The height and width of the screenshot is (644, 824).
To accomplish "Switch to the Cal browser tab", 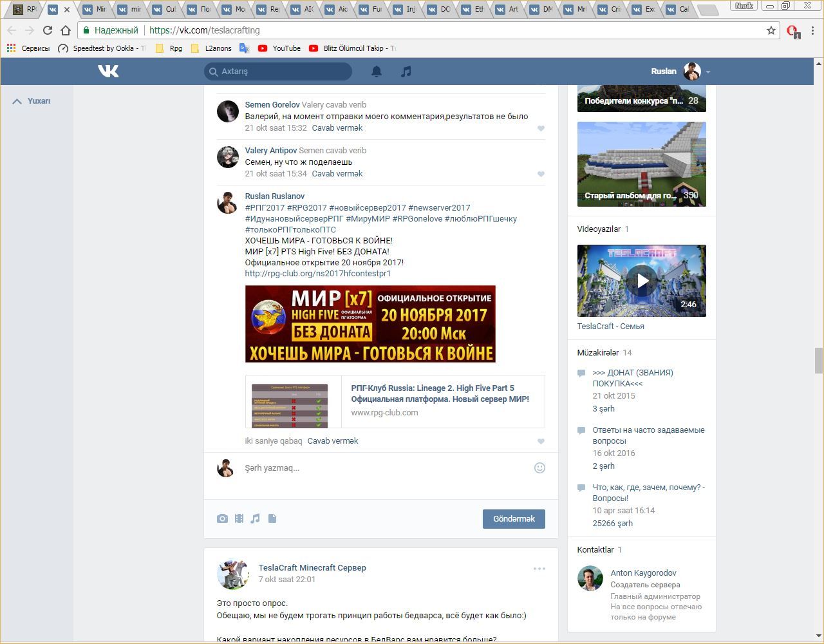I will 679,9.
